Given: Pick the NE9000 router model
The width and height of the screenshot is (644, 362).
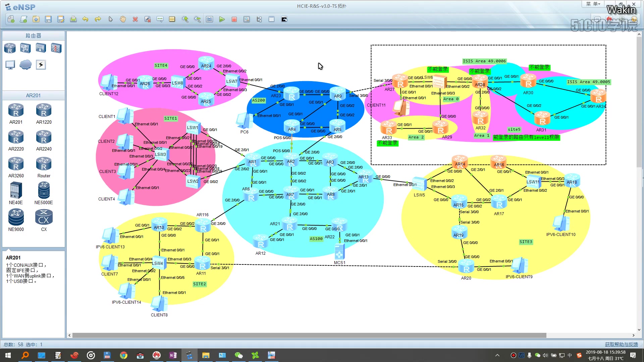Looking at the screenshot, I should tap(16, 220).
